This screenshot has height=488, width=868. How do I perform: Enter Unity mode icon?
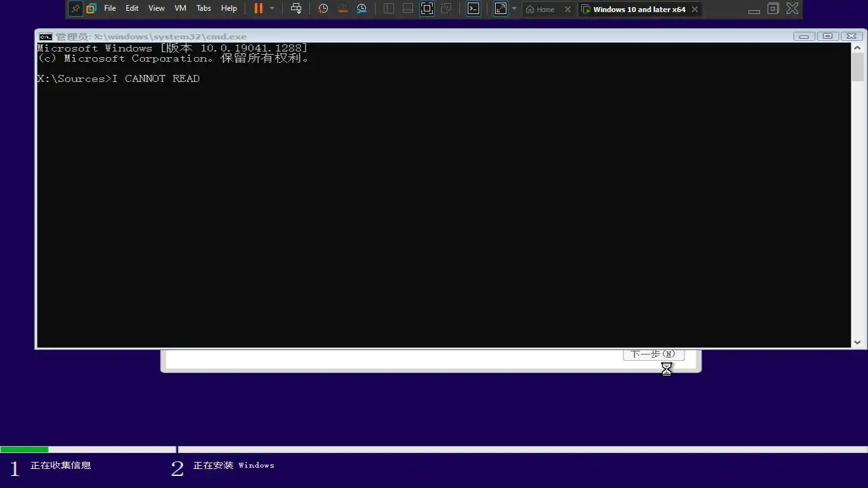click(x=446, y=9)
